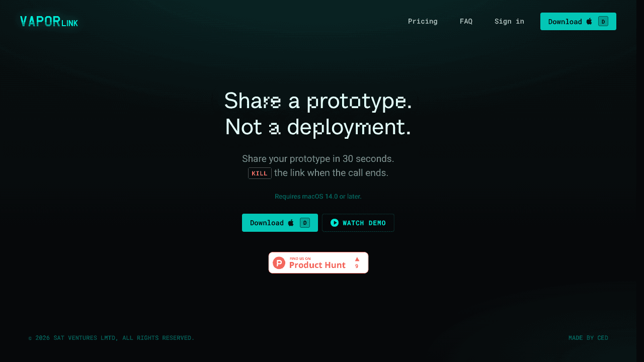This screenshot has height=362, width=644.
Task: Open the VaporLink logo home link
Action: point(49,22)
